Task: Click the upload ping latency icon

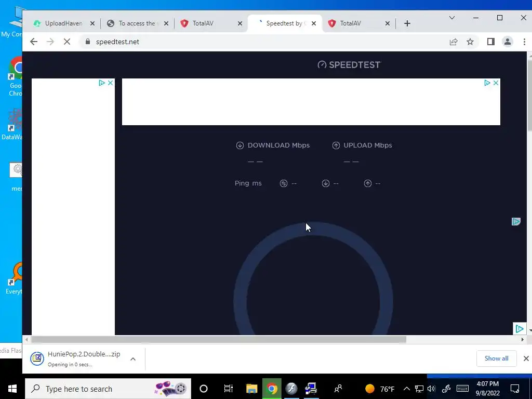Action: [x=368, y=183]
